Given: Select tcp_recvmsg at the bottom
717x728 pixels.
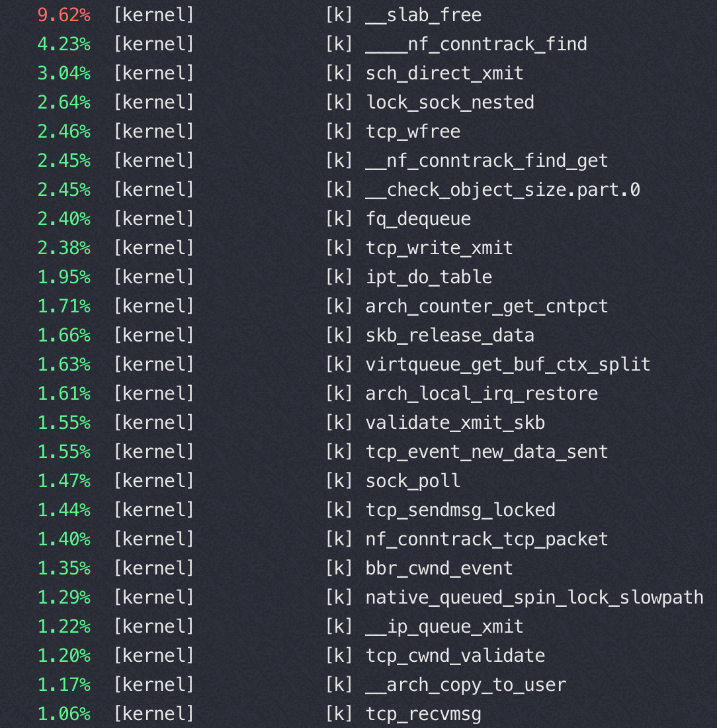Looking at the screenshot, I should 423,714.
